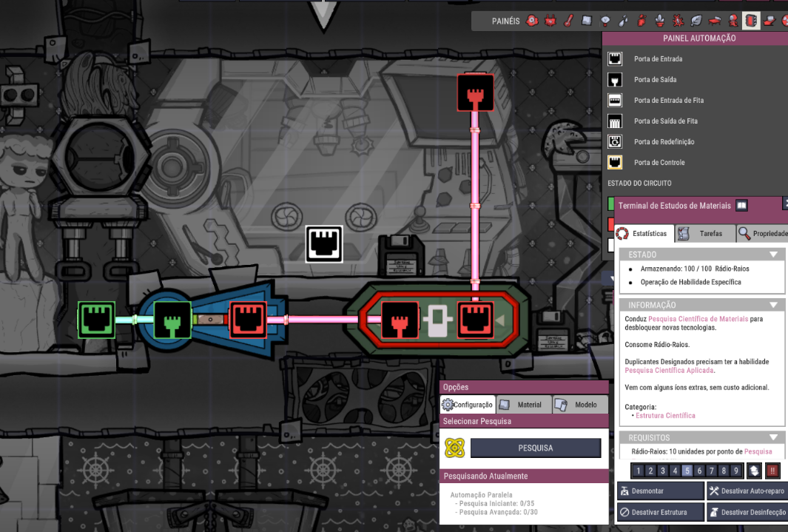
Task: Click the priority up-down arrows button
Action: 754,471
